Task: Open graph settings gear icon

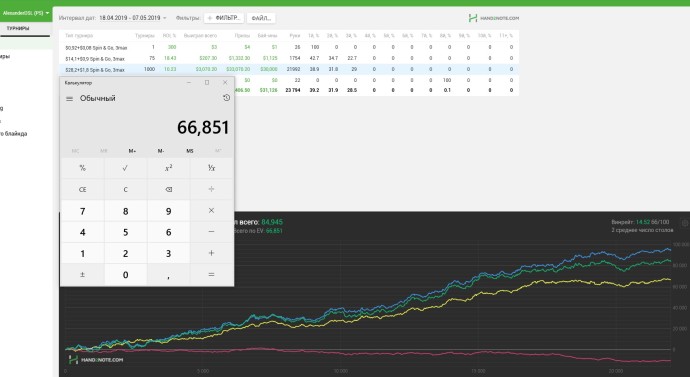Action: tap(685, 223)
